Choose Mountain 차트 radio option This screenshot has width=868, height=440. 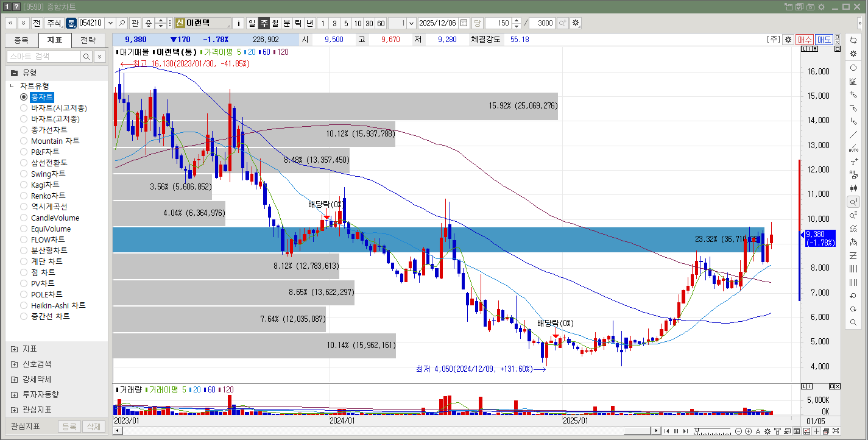coord(24,141)
